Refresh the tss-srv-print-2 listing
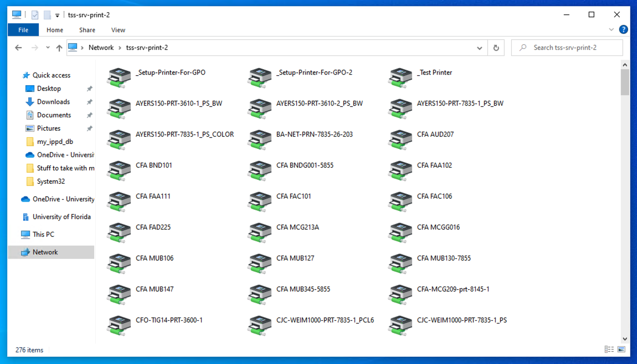 coord(496,48)
